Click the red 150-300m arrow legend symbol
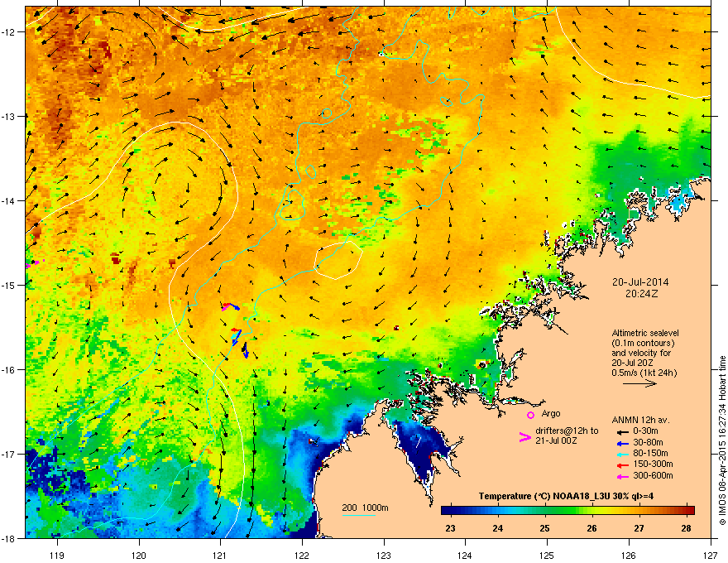This screenshot has height=563, width=728. [x=621, y=464]
